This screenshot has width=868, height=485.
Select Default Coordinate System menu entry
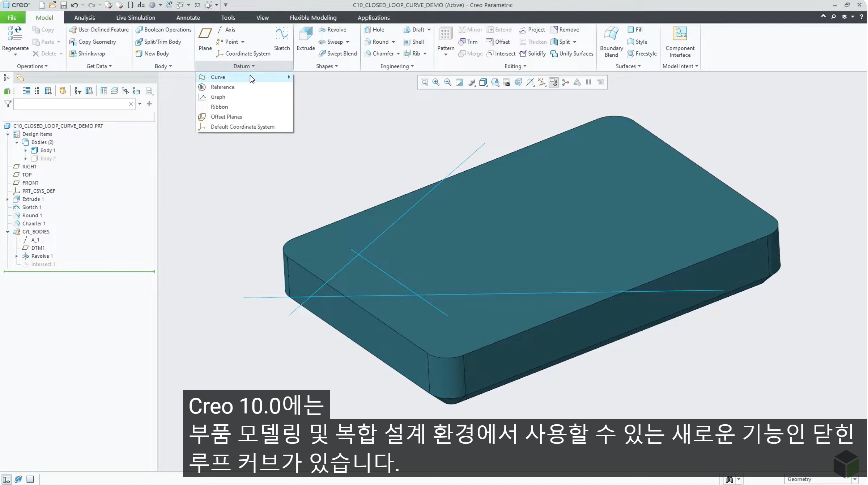244,127
